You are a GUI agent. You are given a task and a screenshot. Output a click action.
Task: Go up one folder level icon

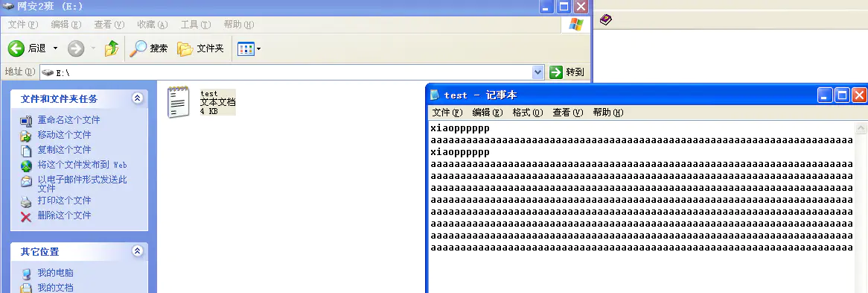(x=111, y=49)
